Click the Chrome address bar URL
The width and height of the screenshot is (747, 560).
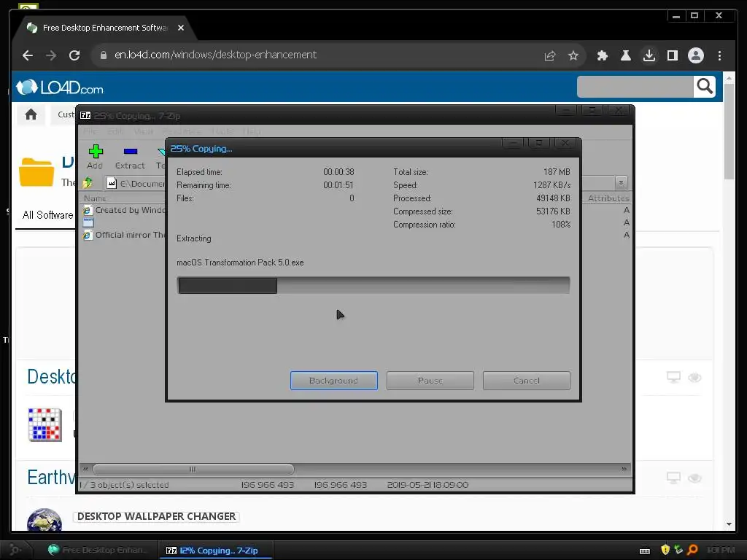tap(215, 55)
